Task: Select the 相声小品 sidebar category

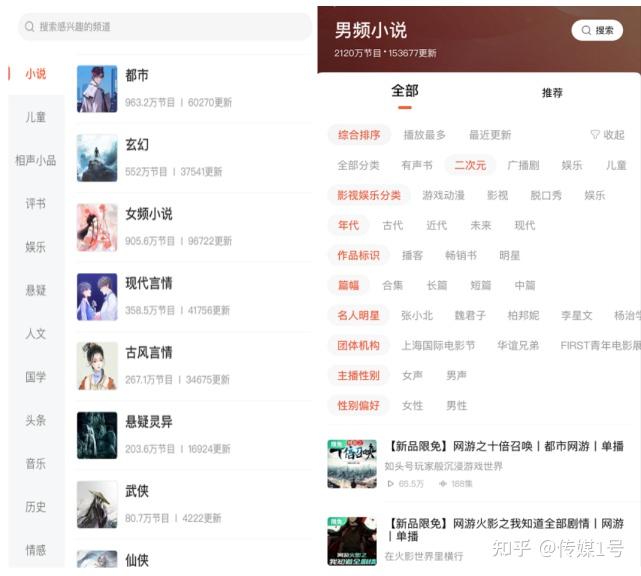Action: coord(36,160)
